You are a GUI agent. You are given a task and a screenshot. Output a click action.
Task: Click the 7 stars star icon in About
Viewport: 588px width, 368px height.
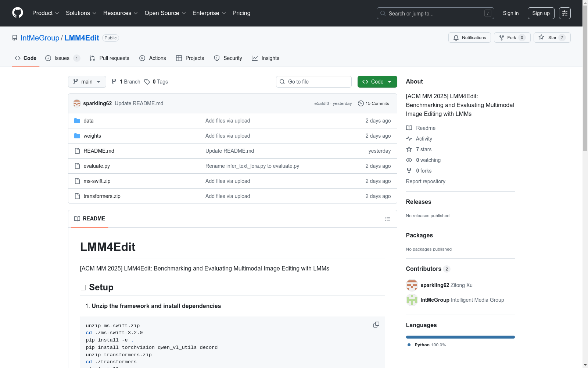click(409, 149)
